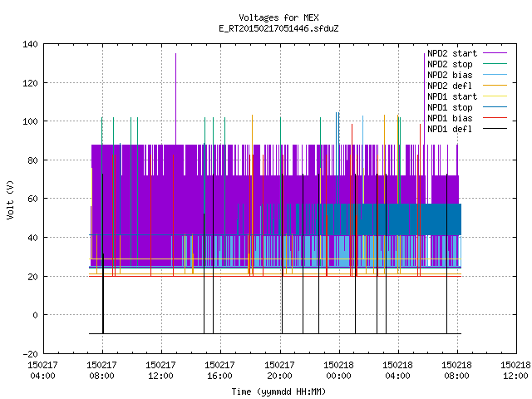Click the 150217 12:00 x-axis label
The image size is (532, 399).
point(160,371)
